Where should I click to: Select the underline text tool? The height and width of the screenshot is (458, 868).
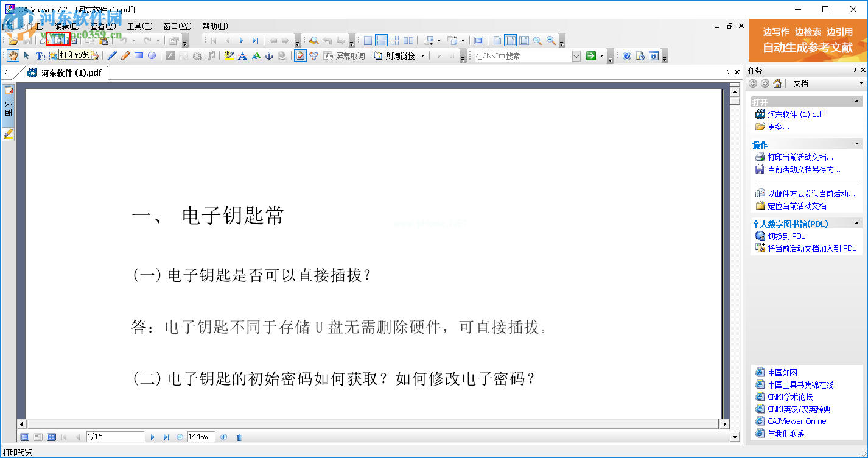point(256,56)
